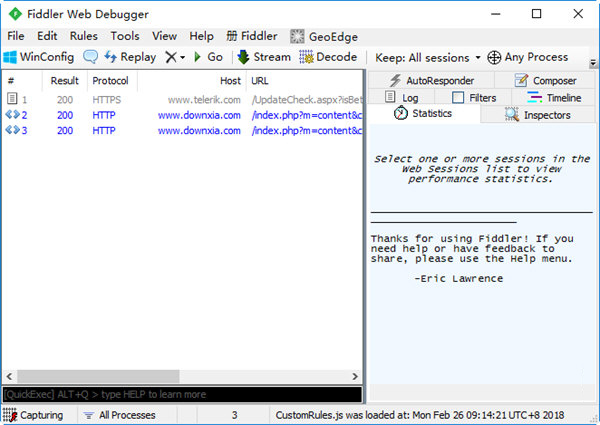Open the View menu
The height and width of the screenshot is (425, 600).
coord(164,36)
